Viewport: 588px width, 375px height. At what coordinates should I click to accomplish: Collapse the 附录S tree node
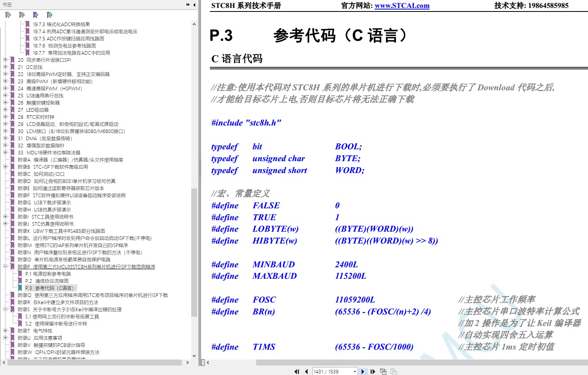pos(6,309)
